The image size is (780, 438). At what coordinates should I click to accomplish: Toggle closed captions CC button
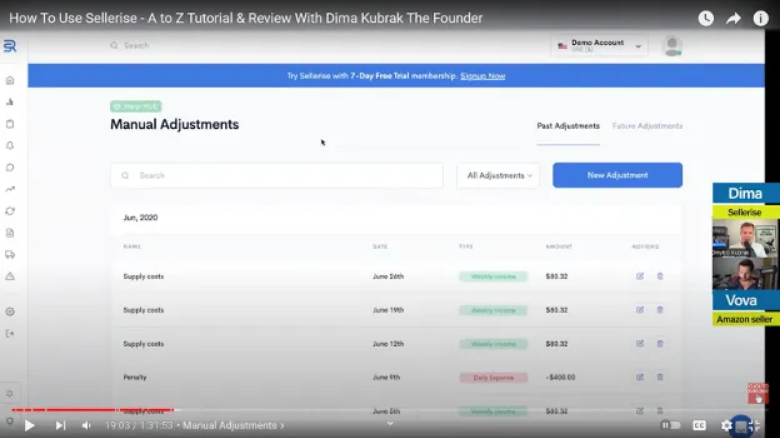click(699, 426)
